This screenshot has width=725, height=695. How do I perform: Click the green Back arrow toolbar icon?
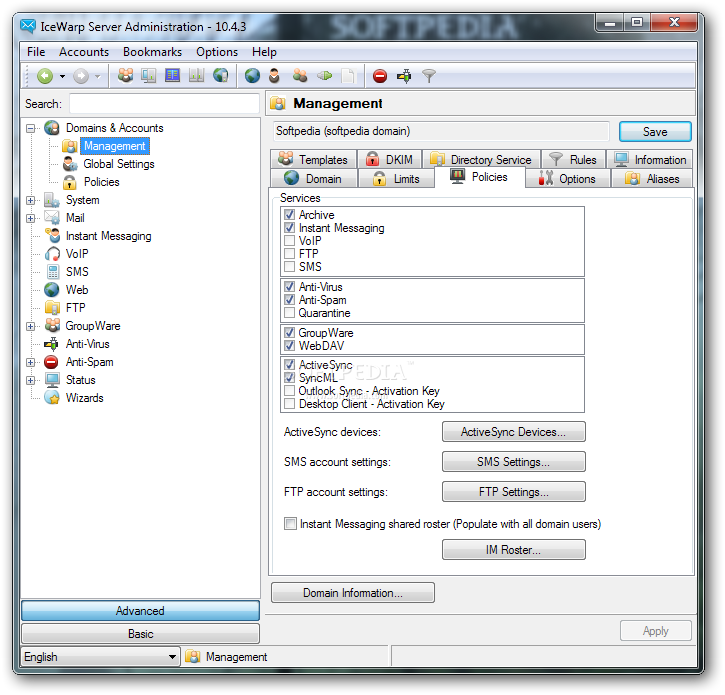pos(45,76)
